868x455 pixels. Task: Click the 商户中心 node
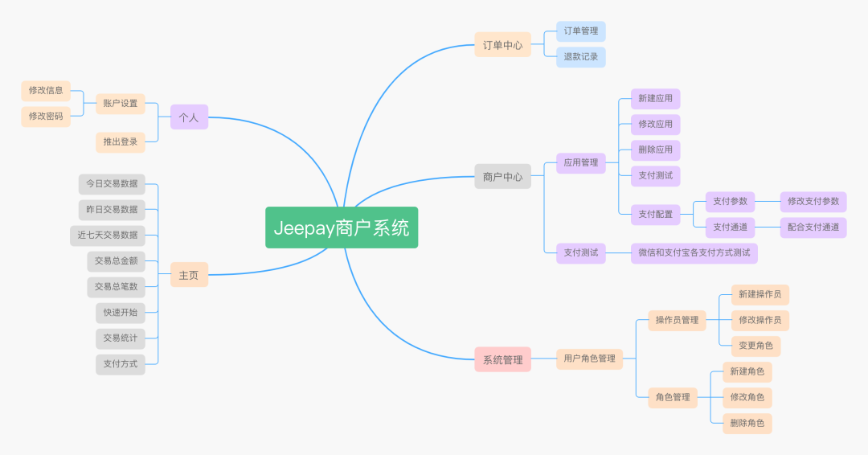pyautogui.click(x=502, y=177)
